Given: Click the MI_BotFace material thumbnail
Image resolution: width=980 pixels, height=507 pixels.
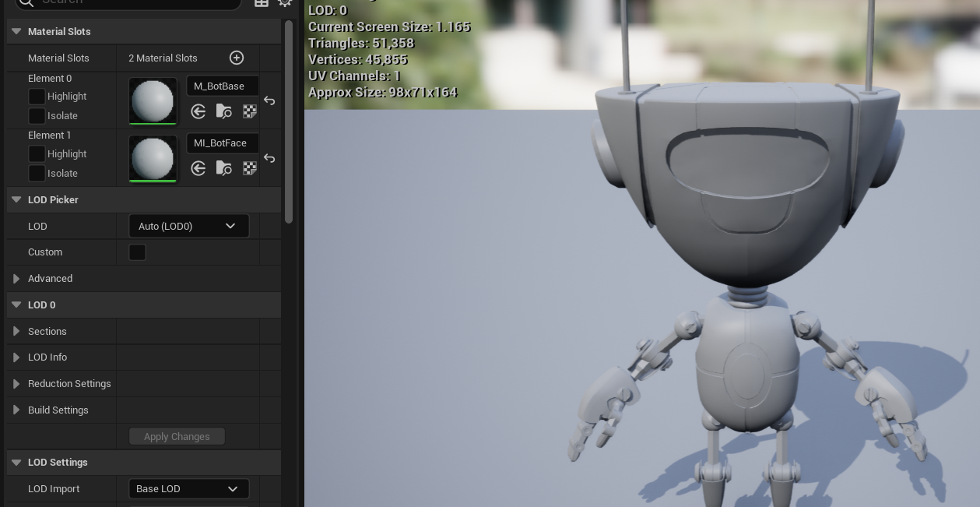Looking at the screenshot, I should [x=153, y=158].
